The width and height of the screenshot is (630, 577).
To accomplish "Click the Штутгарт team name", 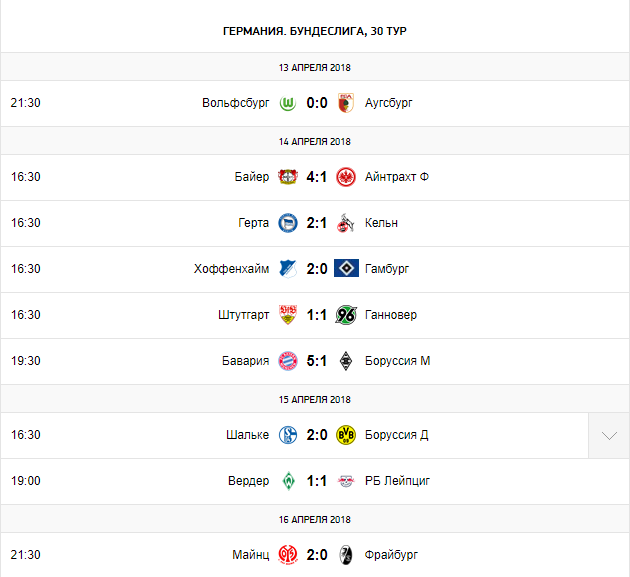I will click(x=243, y=315).
